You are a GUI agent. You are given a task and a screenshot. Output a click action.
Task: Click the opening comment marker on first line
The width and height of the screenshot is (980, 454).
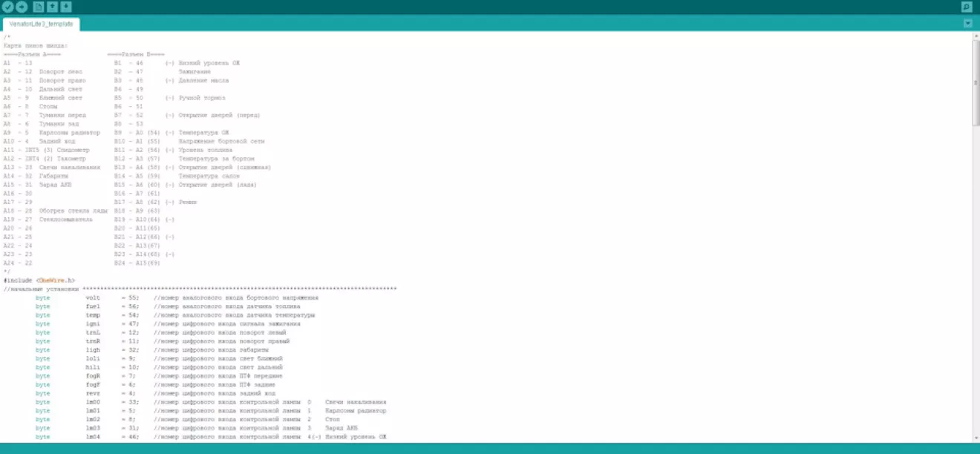click(x=7, y=37)
